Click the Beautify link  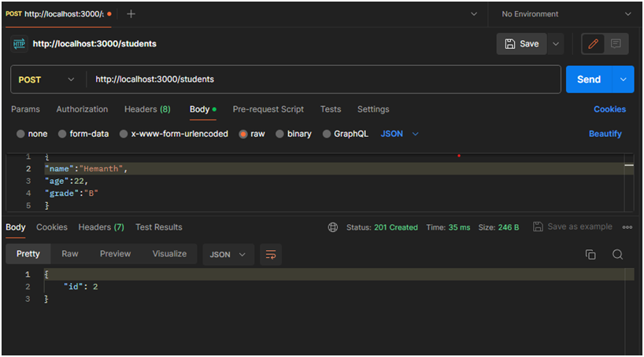point(605,134)
